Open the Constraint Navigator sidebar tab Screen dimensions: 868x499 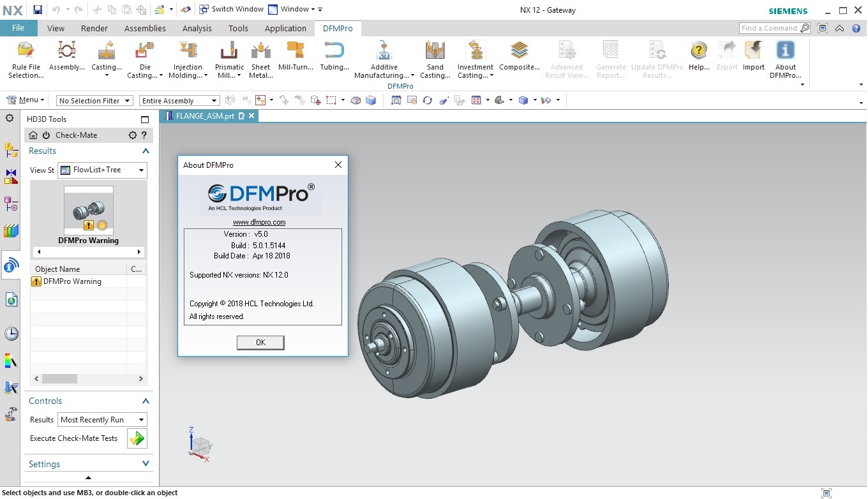tap(11, 177)
